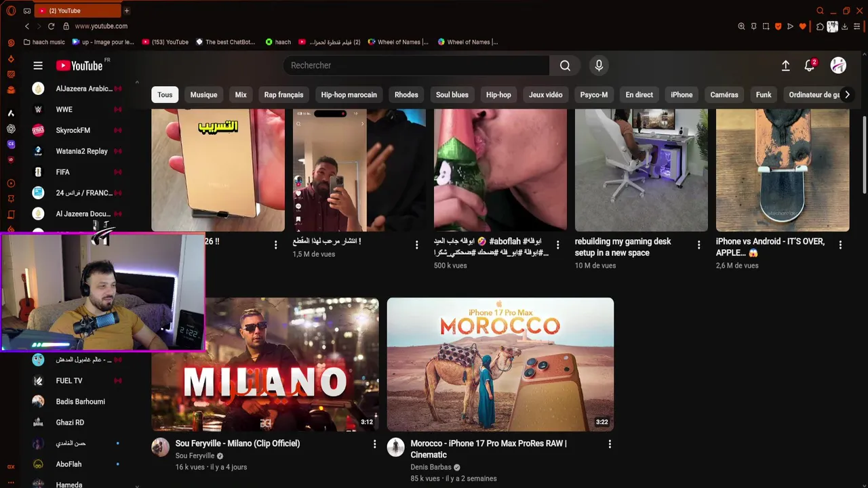Take a snapshot with the capture icon

point(766,26)
